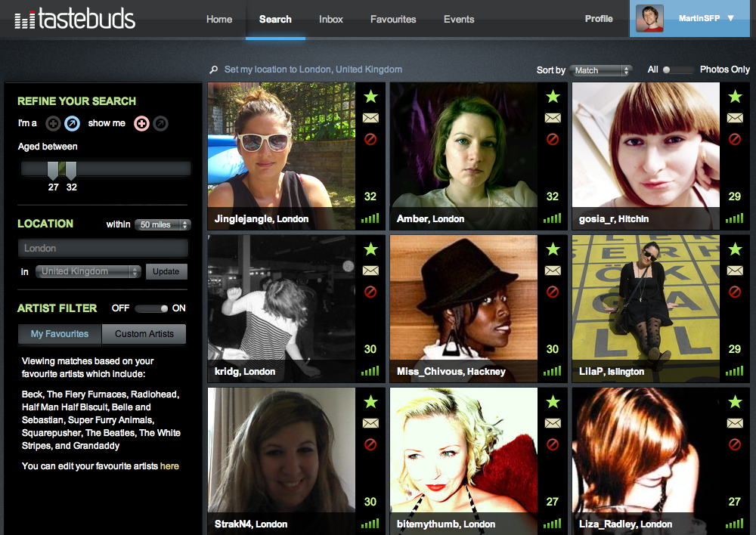This screenshot has height=535, width=756.
Task: Go to the Events page
Action: point(459,20)
